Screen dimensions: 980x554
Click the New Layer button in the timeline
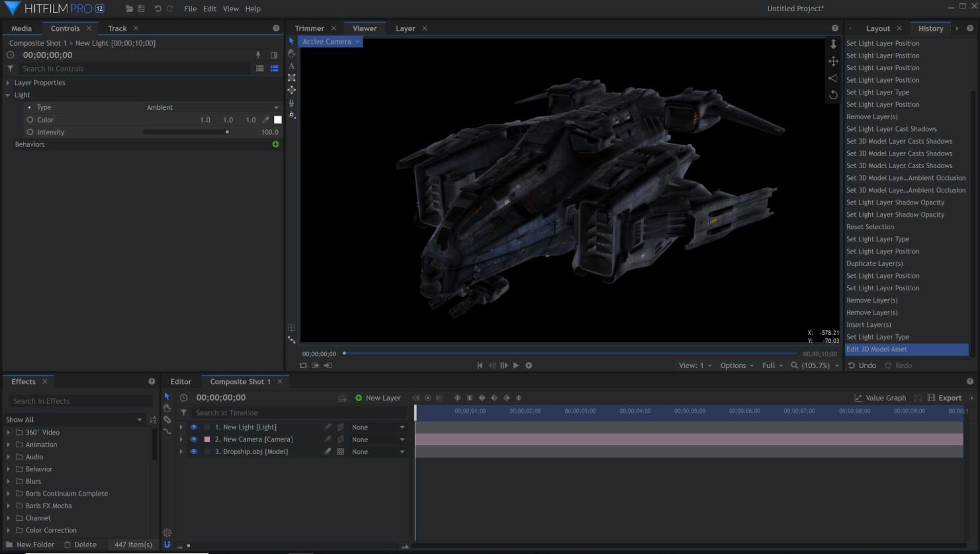tap(378, 398)
